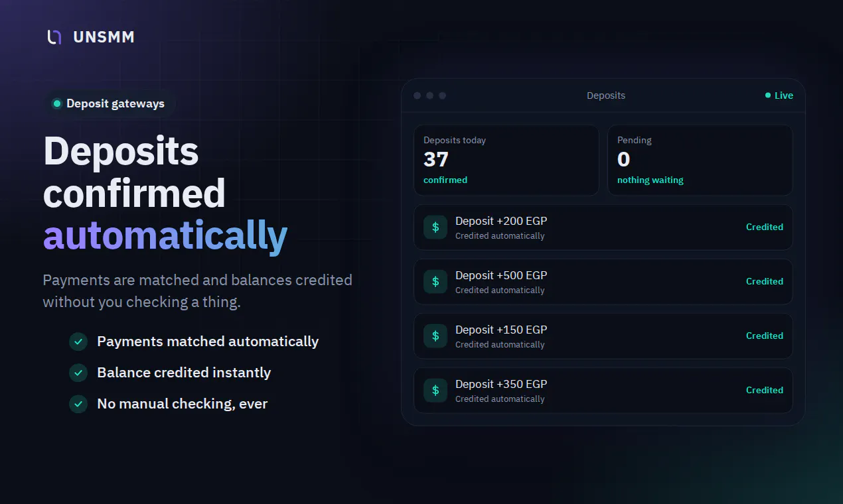Click the Live status label

click(784, 95)
